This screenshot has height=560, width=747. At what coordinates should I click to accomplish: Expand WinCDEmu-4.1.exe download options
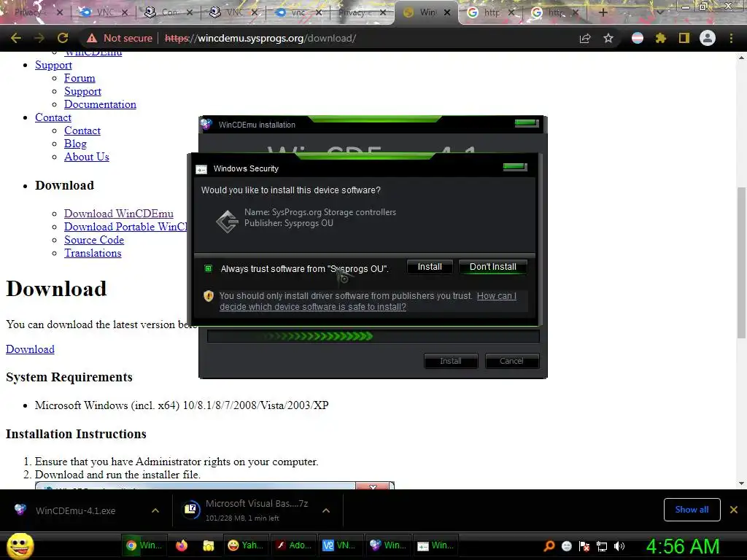click(155, 510)
